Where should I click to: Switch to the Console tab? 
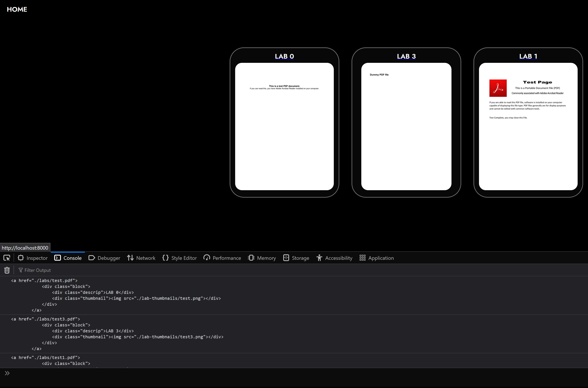(68, 258)
